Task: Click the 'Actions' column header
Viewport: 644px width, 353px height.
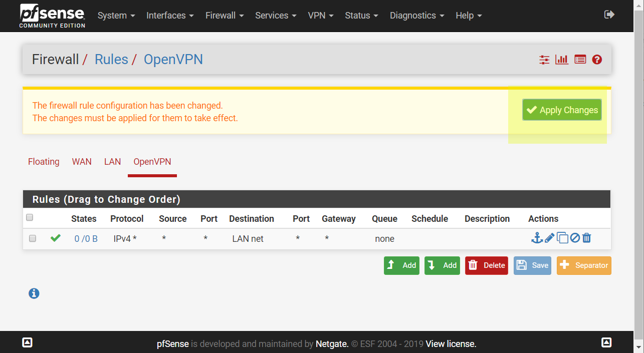Action: 543,219
